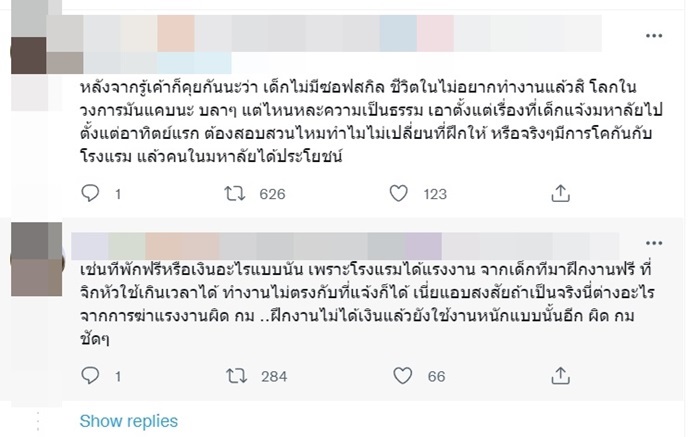Click the 284 retweet count number
Screen dimensions: 700x437
click(x=272, y=376)
